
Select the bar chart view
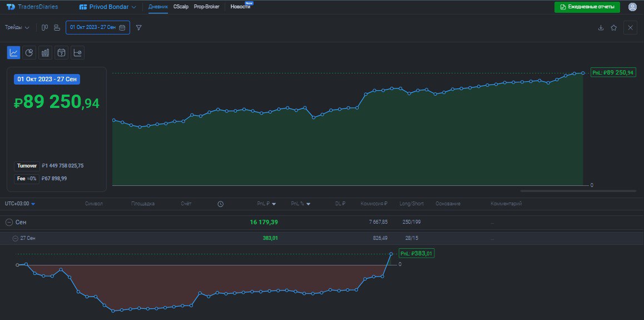coord(45,52)
